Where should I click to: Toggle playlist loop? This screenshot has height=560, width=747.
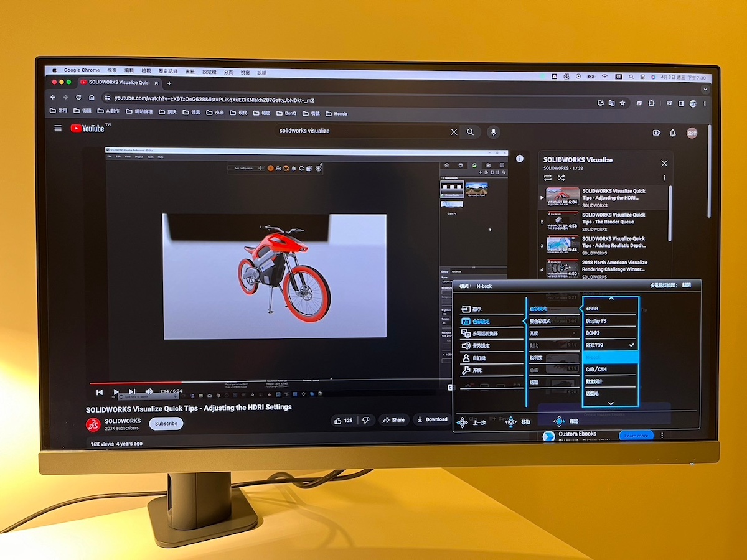coord(548,178)
